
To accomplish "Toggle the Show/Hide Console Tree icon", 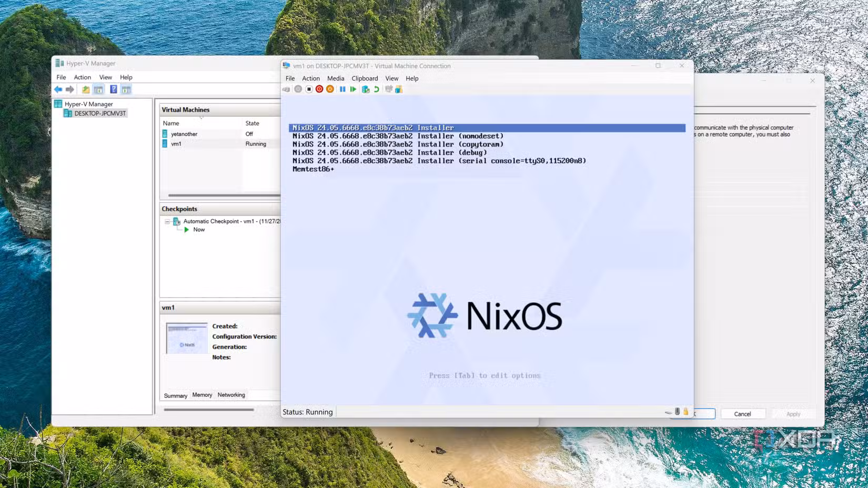I will tap(98, 89).
